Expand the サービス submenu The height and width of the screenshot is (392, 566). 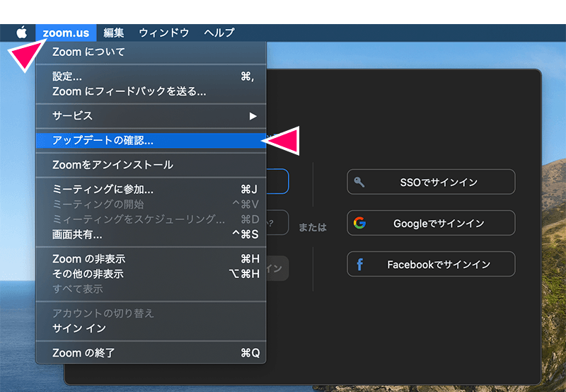(x=151, y=116)
